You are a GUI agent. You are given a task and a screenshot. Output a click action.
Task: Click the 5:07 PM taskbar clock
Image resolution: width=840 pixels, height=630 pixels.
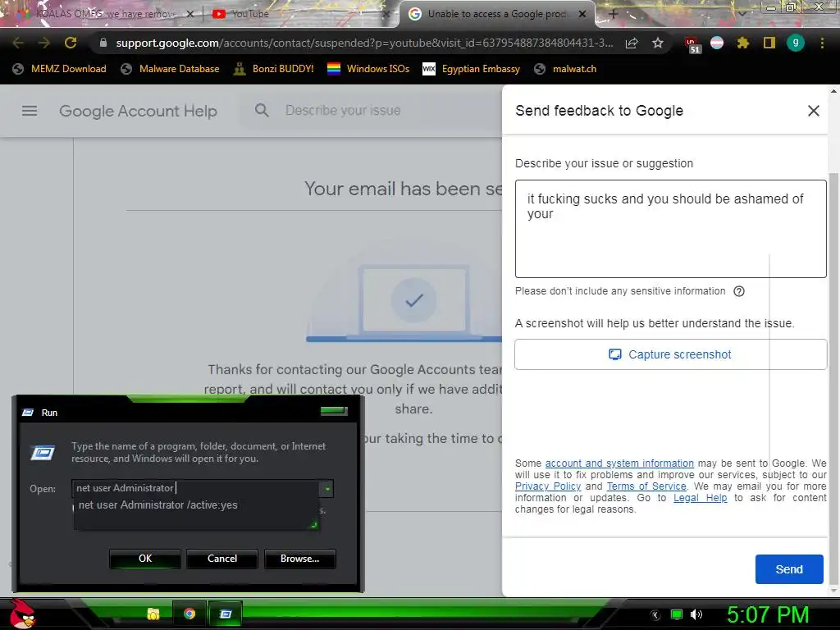click(x=768, y=614)
